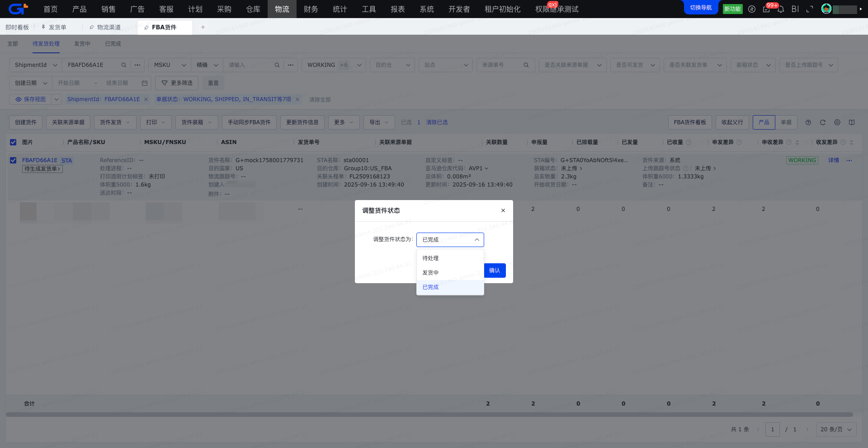Click the ellipsis next to the ShipmentId search

137,65
